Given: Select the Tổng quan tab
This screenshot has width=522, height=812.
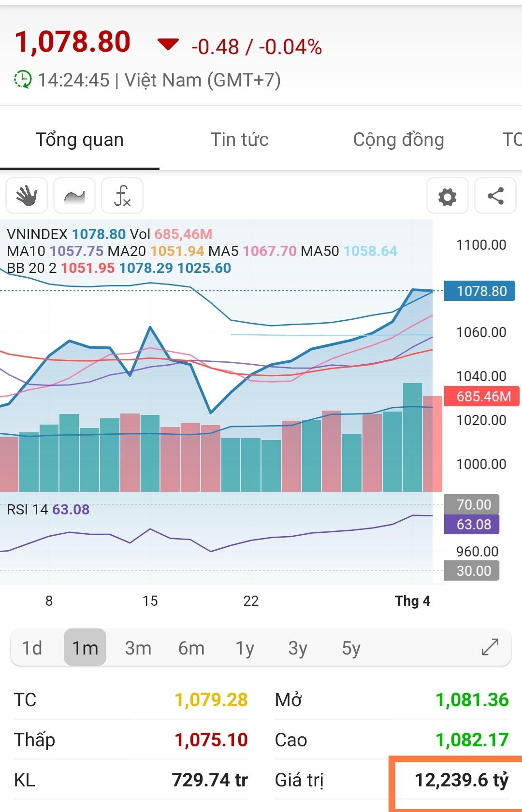Looking at the screenshot, I should tap(80, 140).
